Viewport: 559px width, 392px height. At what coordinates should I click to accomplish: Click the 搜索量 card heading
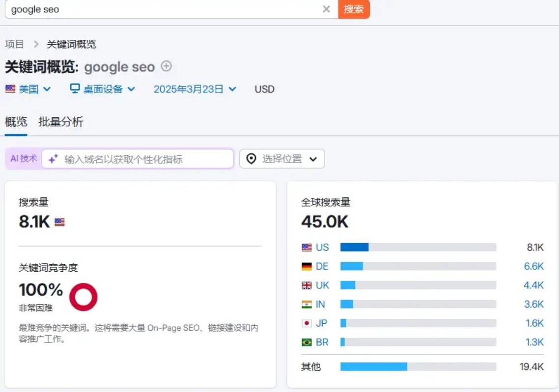pos(33,202)
